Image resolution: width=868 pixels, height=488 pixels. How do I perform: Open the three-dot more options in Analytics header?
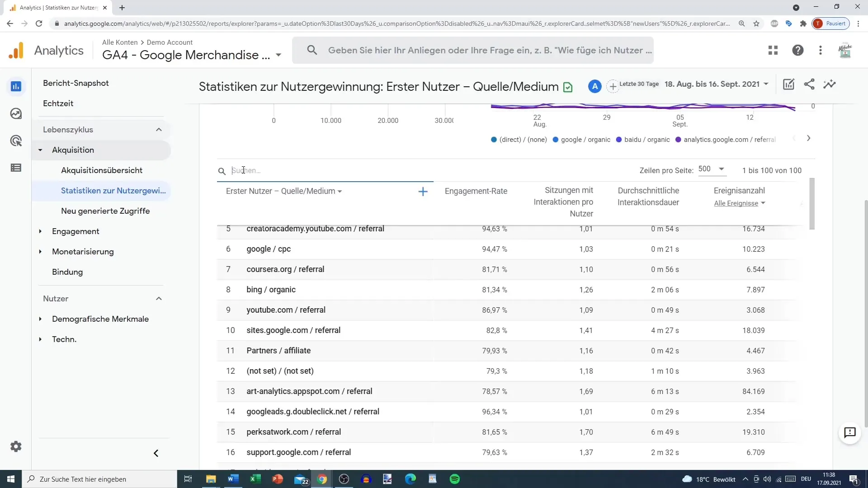click(x=821, y=50)
